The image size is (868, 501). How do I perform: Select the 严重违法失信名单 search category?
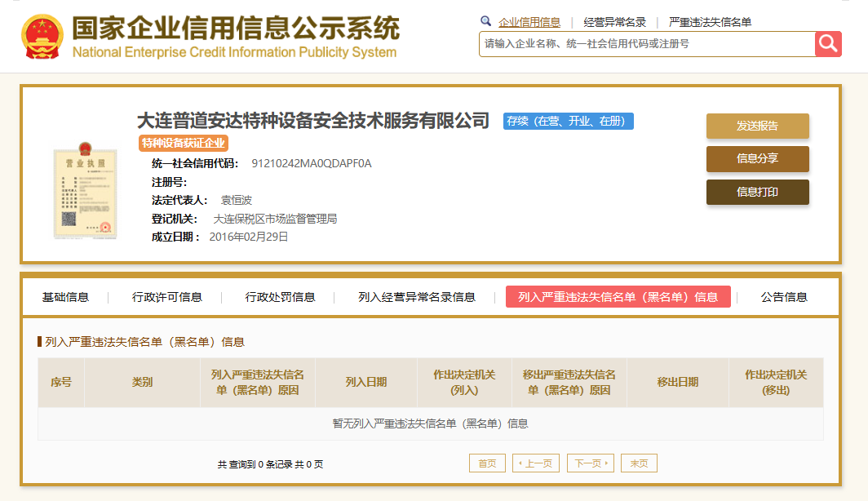pos(710,22)
